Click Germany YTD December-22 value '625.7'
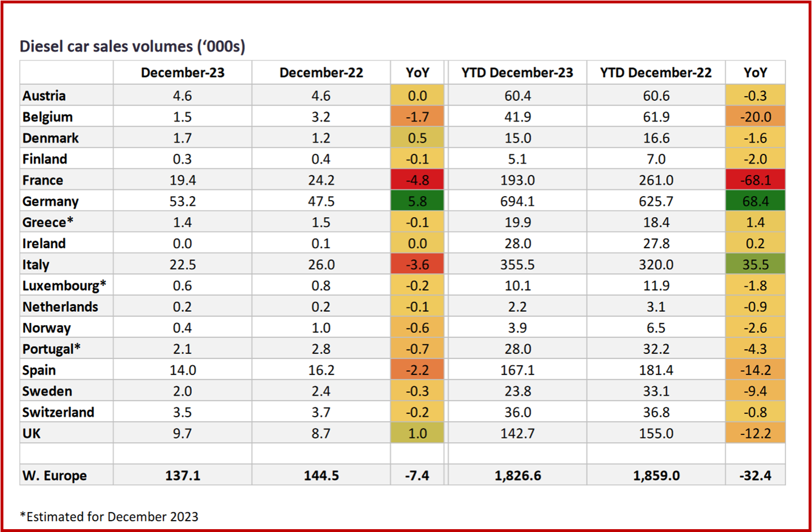 click(x=656, y=201)
